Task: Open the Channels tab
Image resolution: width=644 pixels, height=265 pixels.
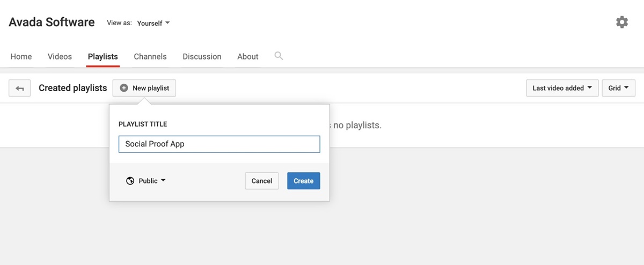Action: [150, 56]
